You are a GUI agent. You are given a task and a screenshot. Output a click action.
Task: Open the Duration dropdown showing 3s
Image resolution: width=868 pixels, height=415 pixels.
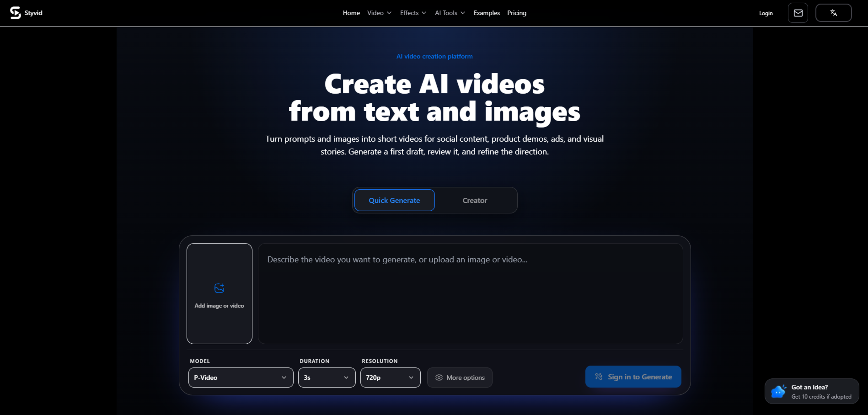(x=326, y=377)
